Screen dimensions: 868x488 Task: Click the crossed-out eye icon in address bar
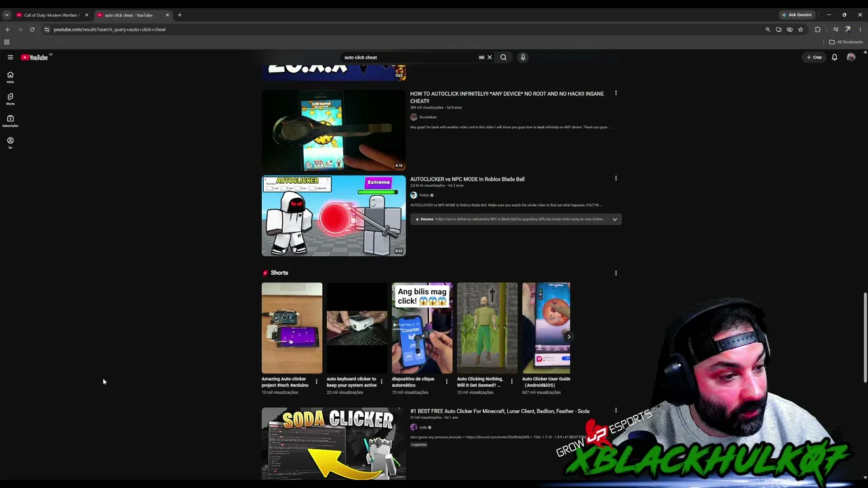tap(789, 30)
